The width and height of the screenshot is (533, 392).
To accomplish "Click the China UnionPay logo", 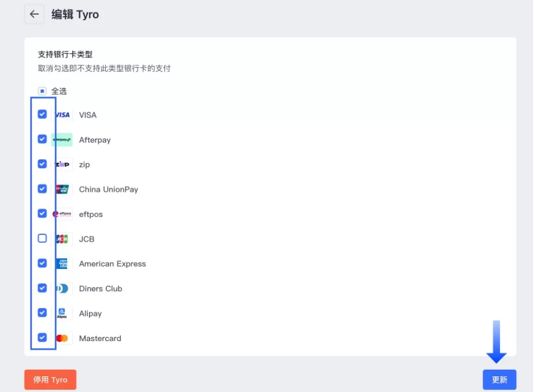I will (62, 189).
